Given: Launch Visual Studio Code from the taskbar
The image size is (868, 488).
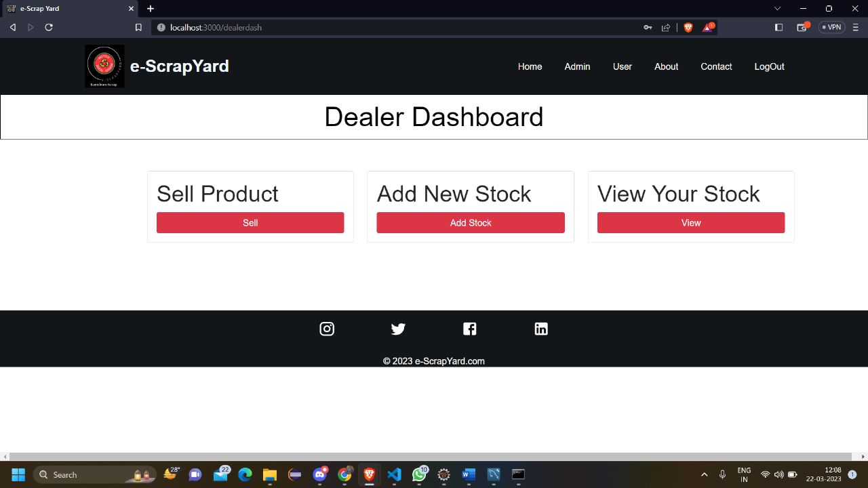Looking at the screenshot, I should (394, 474).
